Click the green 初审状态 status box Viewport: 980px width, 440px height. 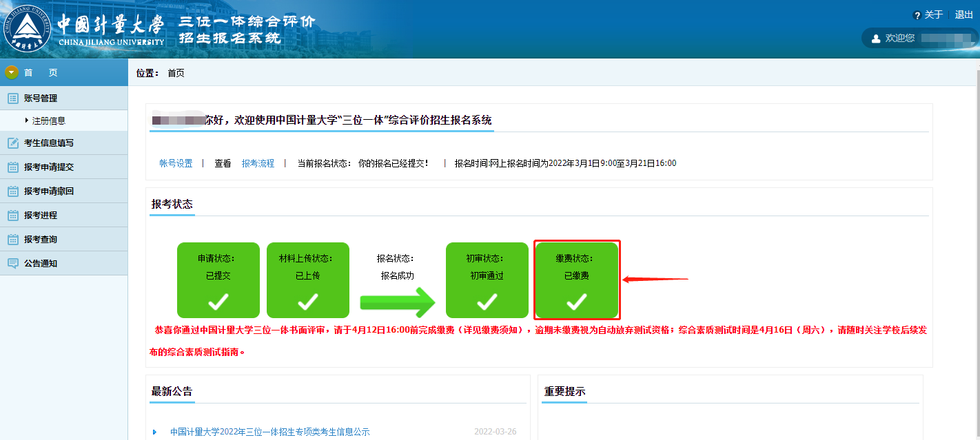click(x=487, y=280)
